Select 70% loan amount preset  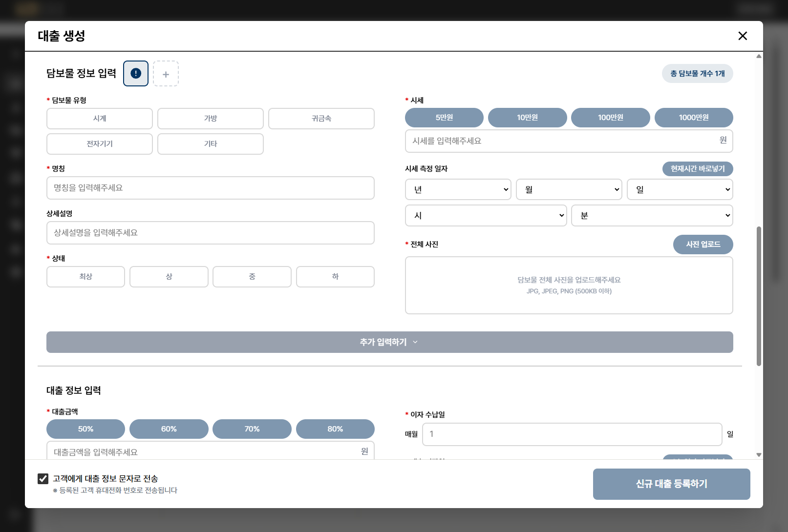252,429
